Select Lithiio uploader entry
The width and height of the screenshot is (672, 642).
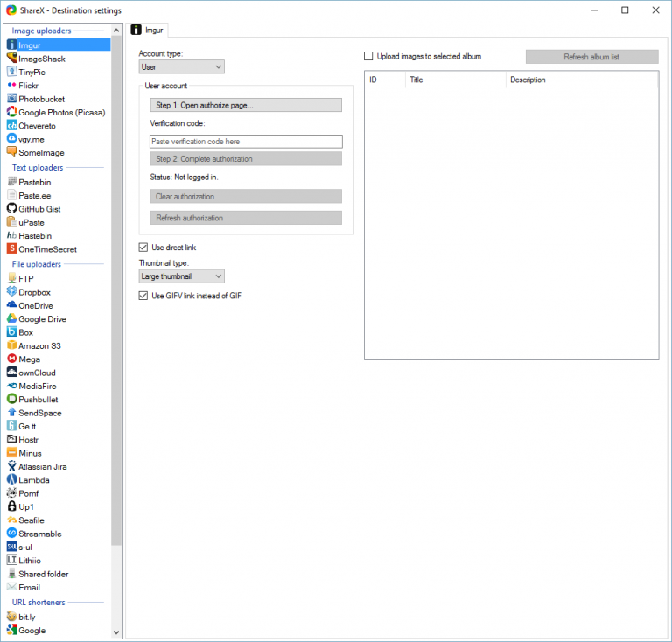coord(24,560)
